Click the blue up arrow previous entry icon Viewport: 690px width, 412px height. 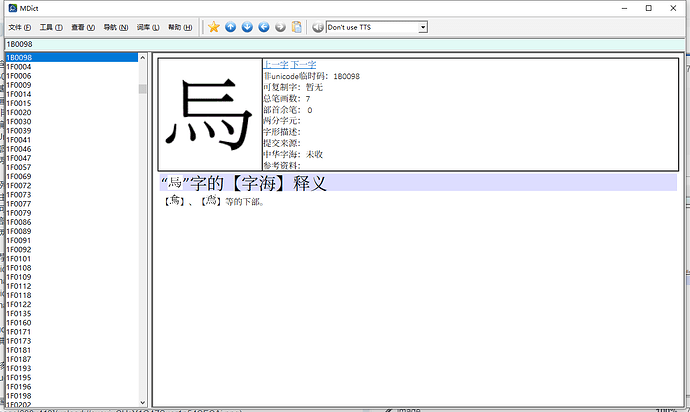[230, 27]
